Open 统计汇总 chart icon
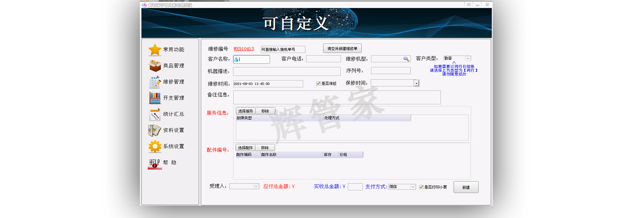The height and width of the screenshot is (218, 644). point(155,114)
